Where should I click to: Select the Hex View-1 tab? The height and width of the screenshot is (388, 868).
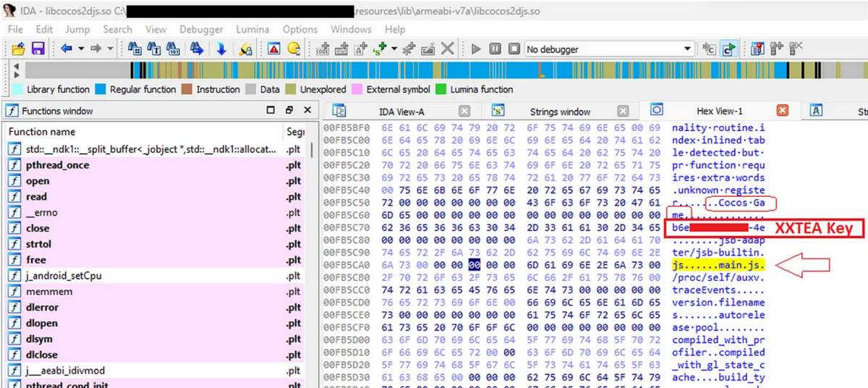(720, 111)
